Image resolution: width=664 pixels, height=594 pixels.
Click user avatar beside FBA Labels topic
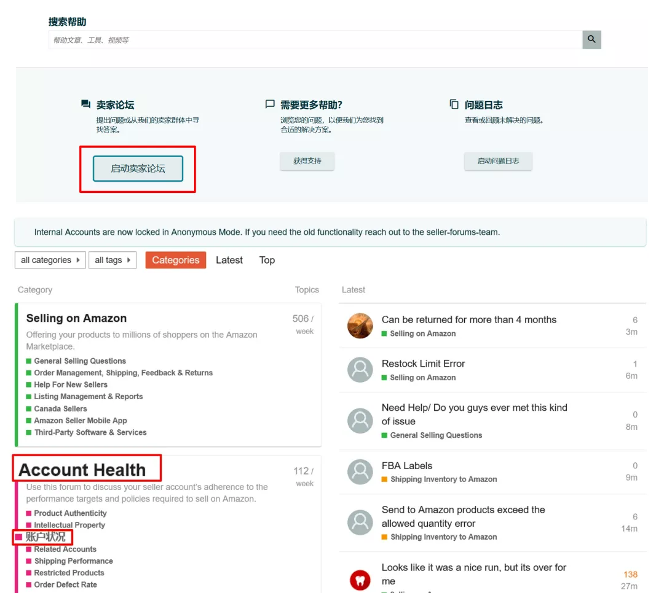point(360,472)
